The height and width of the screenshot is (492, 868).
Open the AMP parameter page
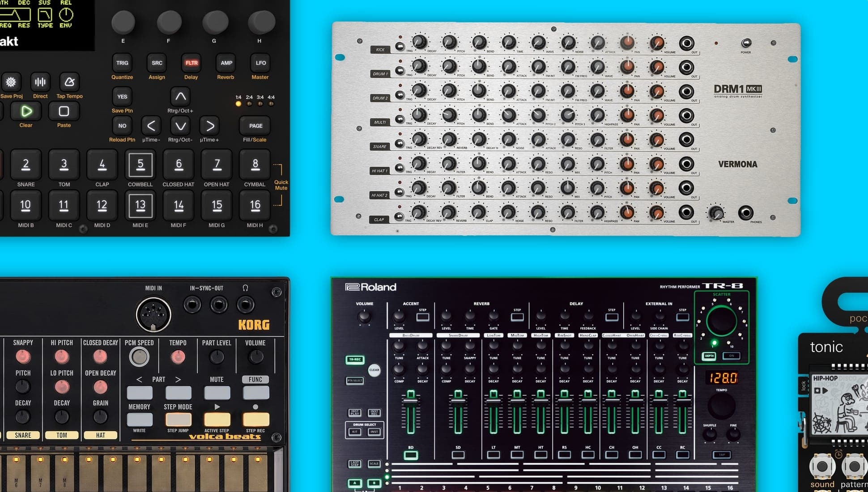coord(226,63)
